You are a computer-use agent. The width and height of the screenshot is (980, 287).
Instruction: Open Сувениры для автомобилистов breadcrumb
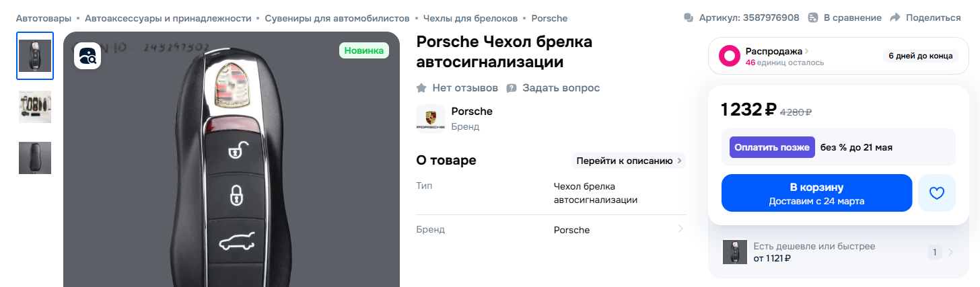(337, 18)
